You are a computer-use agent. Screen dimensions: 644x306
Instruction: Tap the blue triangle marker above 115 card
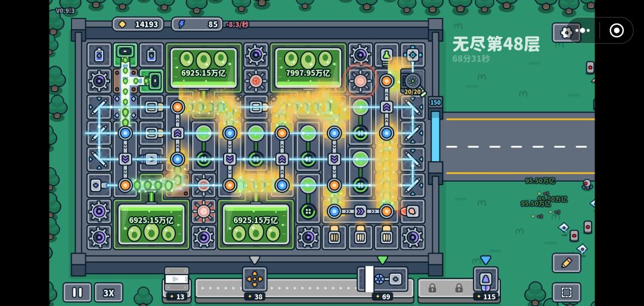[485, 260]
